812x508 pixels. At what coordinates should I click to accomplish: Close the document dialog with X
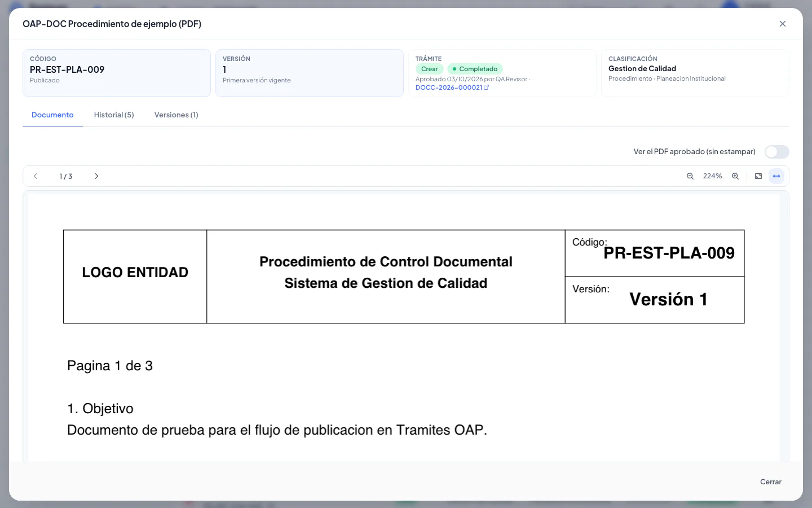tap(783, 24)
